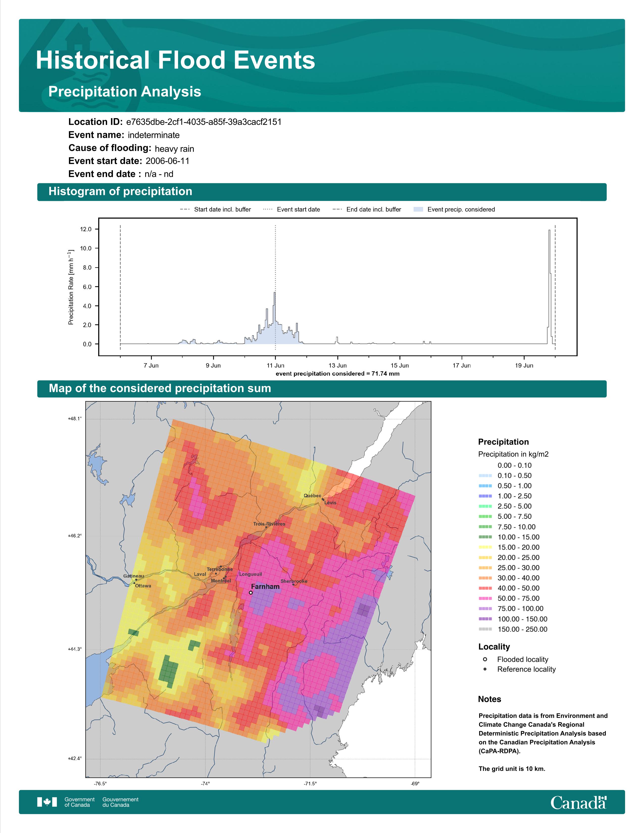Click the 50.00 - 75.00 pink legend swatch
Image resolution: width=644 pixels, height=833 pixels.
(485, 598)
